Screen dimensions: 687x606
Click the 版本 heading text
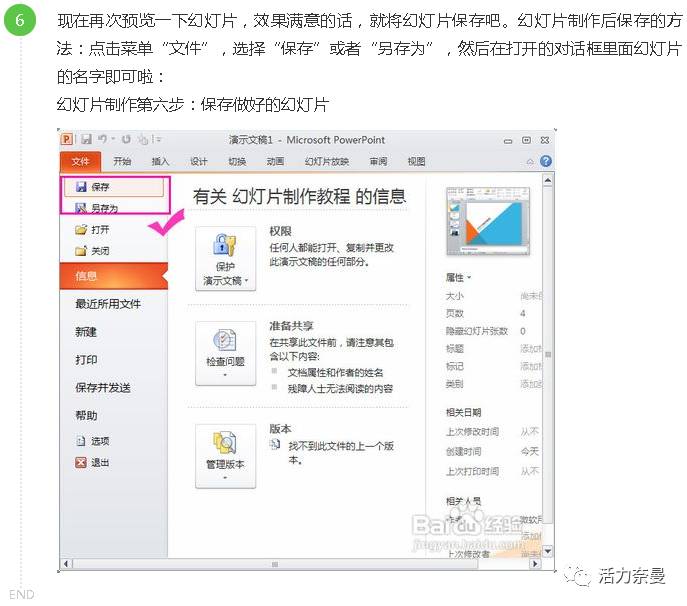pyautogui.click(x=280, y=429)
